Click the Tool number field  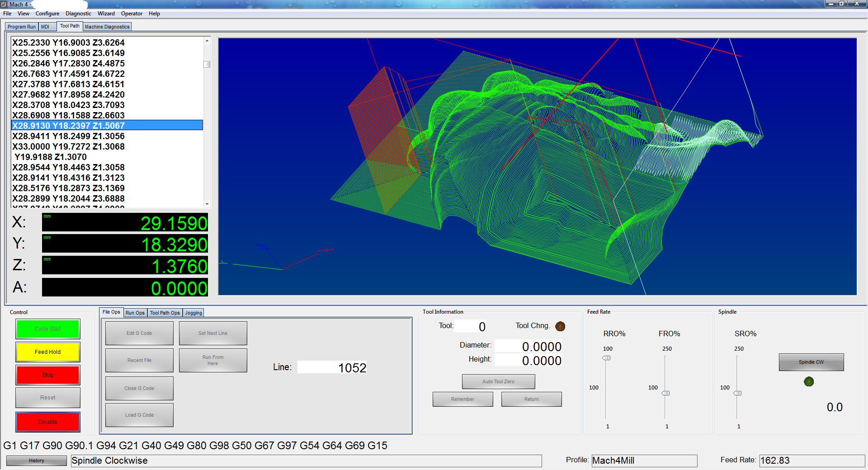pos(471,326)
